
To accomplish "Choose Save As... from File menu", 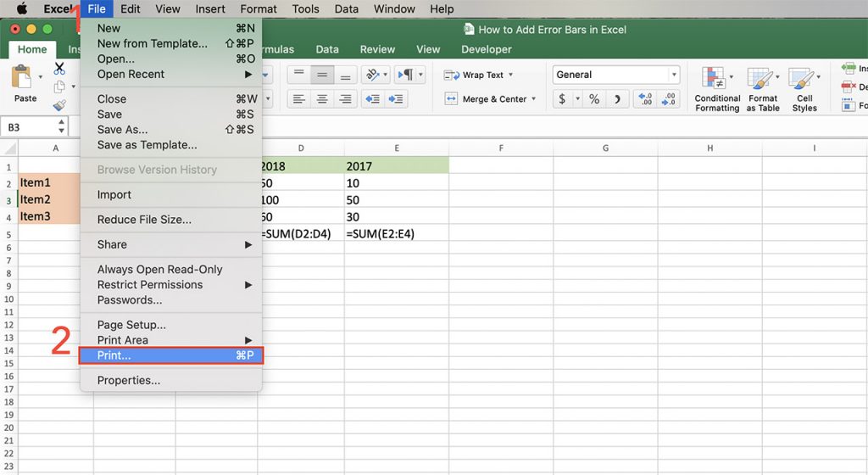I will point(171,130).
